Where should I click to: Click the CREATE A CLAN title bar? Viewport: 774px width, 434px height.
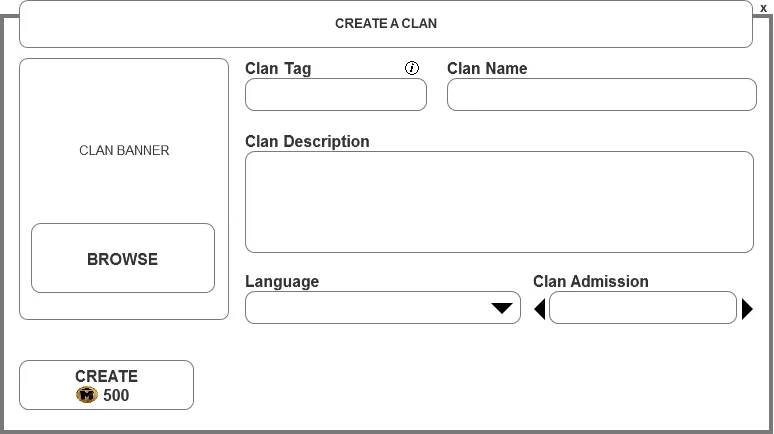[386, 24]
